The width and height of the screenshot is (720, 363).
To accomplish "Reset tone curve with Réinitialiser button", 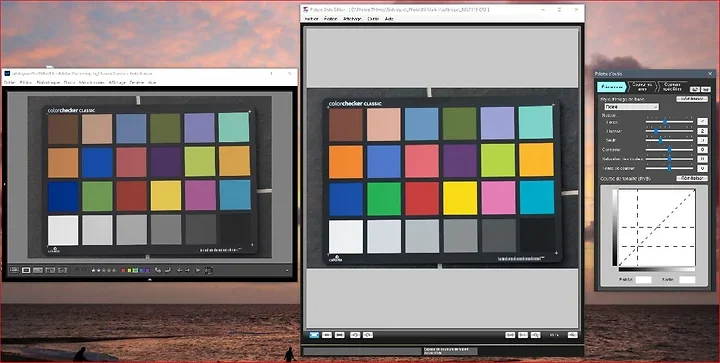I will [x=692, y=178].
